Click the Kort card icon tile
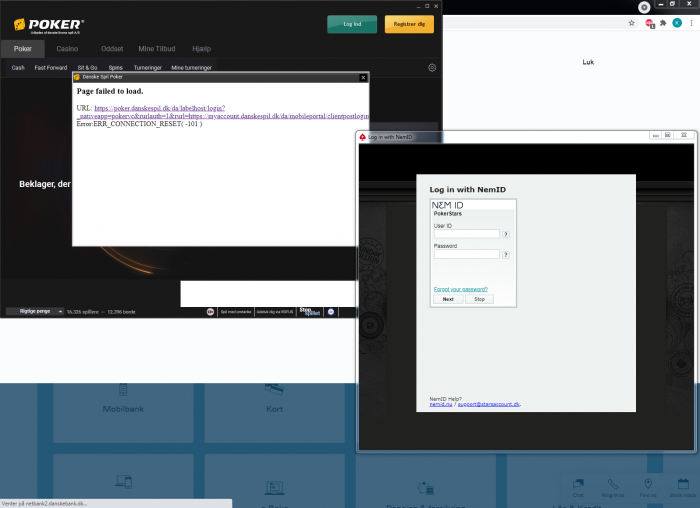Viewport: 700px width, 508px height. click(x=274, y=390)
